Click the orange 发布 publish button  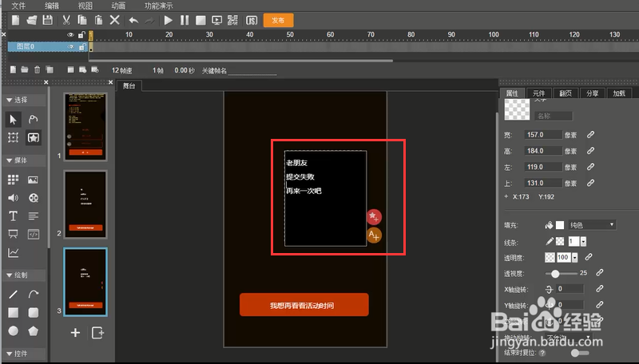click(x=278, y=21)
